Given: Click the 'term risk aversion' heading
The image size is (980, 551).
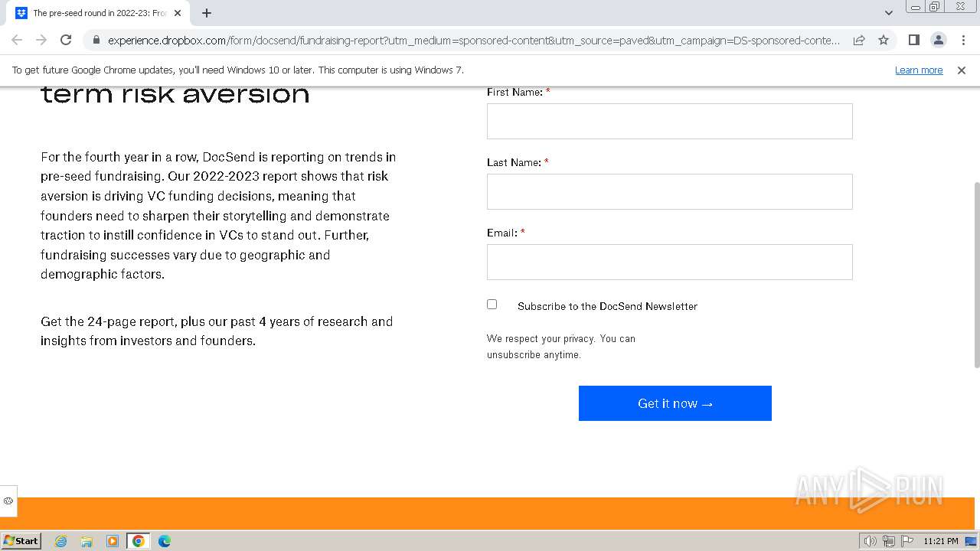Looking at the screenshot, I should (175, 94).
